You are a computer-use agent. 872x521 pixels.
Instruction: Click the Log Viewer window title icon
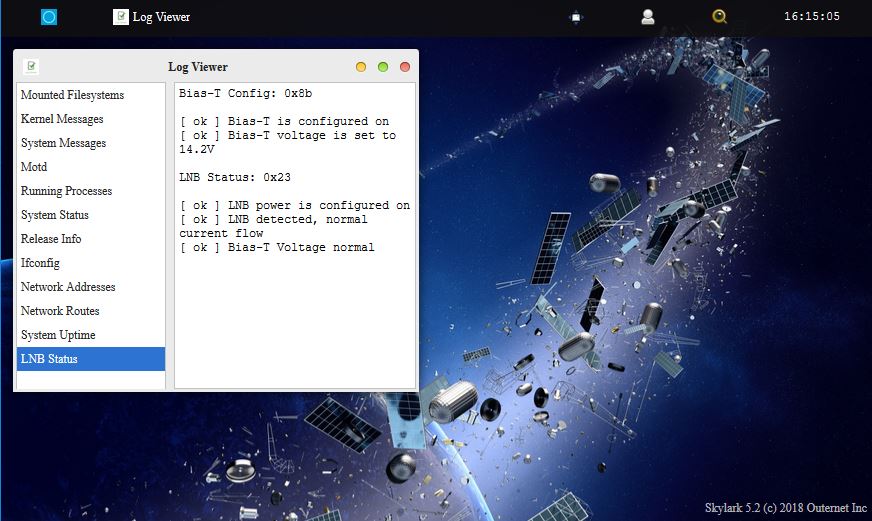click(x=31, y=67)
